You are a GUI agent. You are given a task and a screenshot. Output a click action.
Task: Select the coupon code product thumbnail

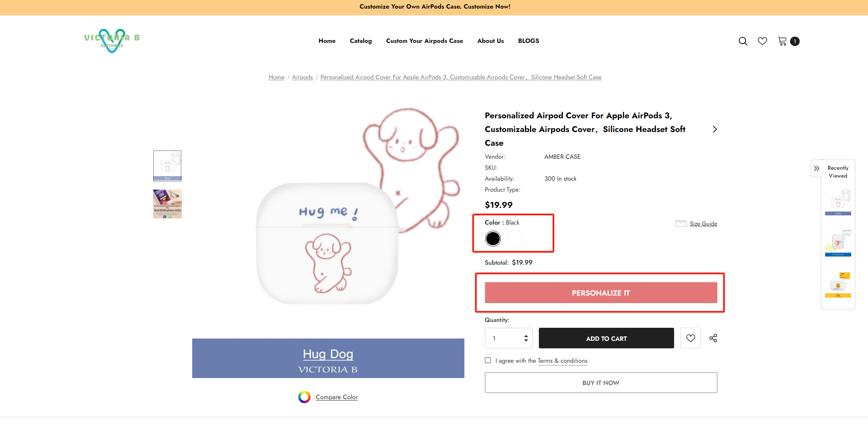click(x=167, y=204)
